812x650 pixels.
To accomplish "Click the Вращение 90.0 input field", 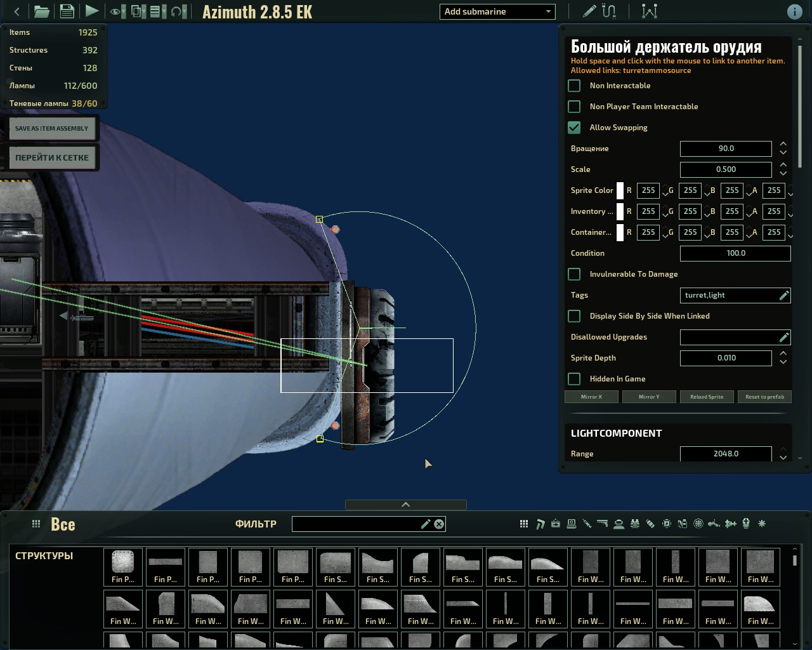I will point(726,148).
